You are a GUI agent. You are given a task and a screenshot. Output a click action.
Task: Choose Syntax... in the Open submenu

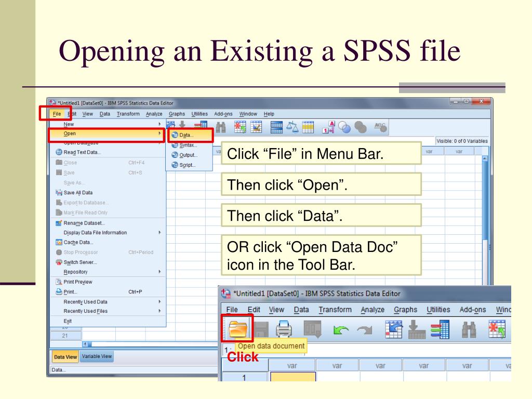point(190,145)
